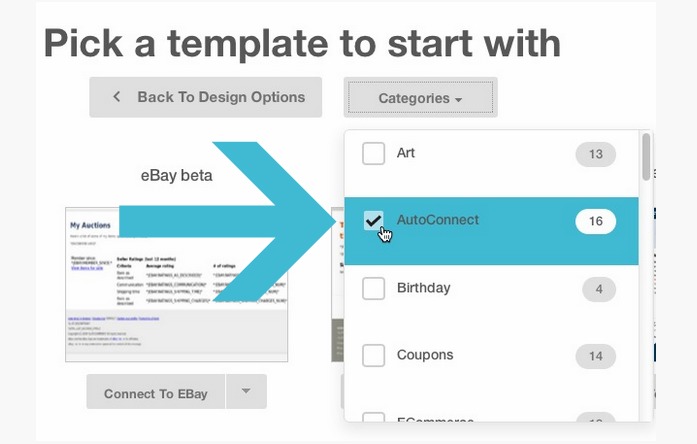Select the Coupons list entry
The image size is (697, 444).
(x=491, y=356)
